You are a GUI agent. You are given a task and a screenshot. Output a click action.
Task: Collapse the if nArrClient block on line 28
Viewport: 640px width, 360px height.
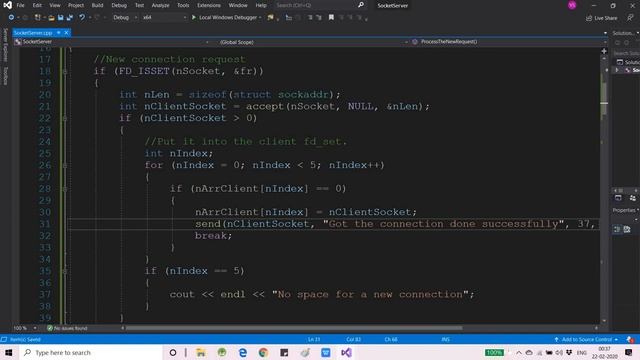pyautogui.click(x=65, y=189)
